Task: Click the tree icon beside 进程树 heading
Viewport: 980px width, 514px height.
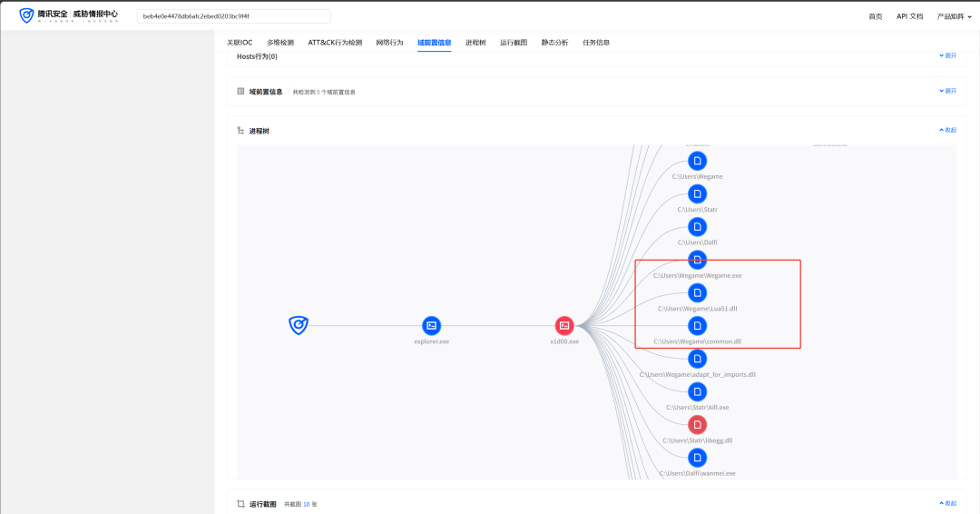Action: [x=240, y=131]
